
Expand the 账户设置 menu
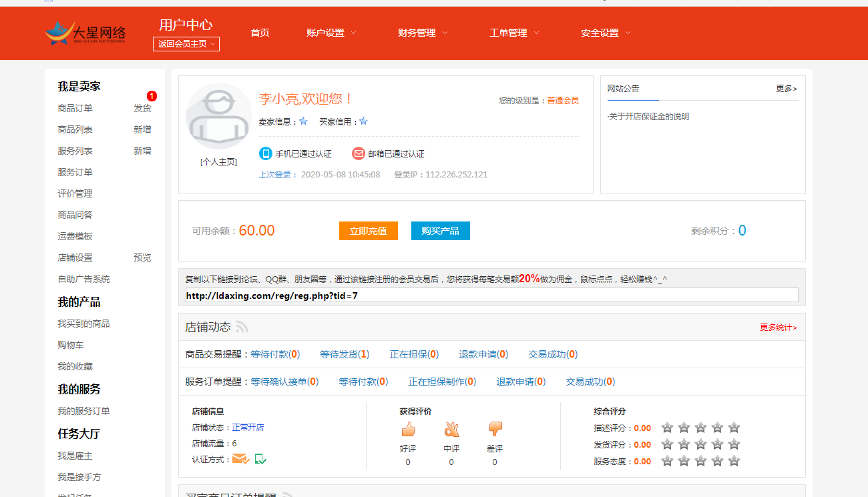(x=331, y=33)
